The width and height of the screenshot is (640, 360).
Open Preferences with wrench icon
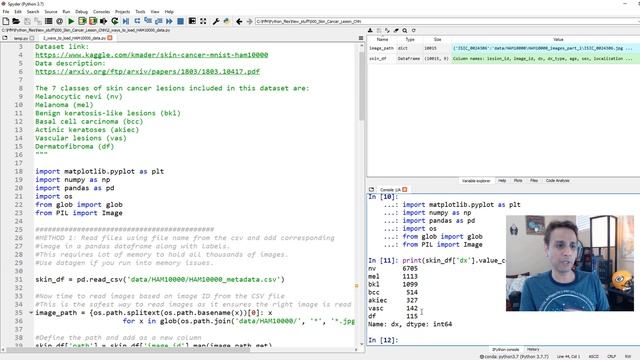(216, 21)
